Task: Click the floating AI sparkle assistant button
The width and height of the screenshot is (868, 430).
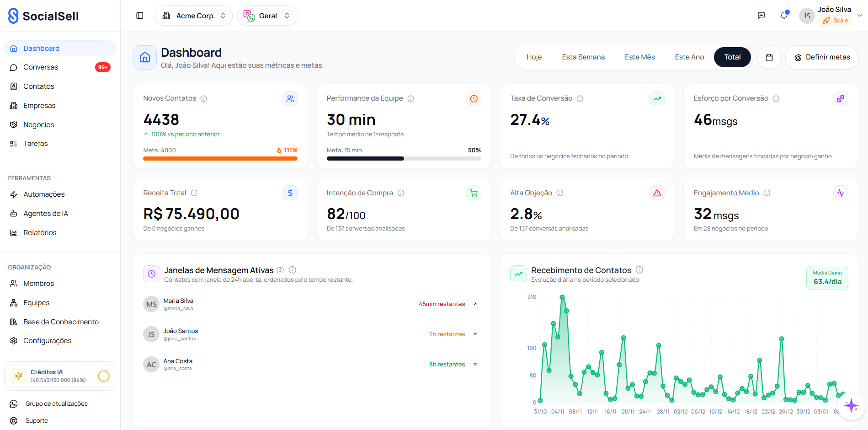Action: click(x=851, y=405)
